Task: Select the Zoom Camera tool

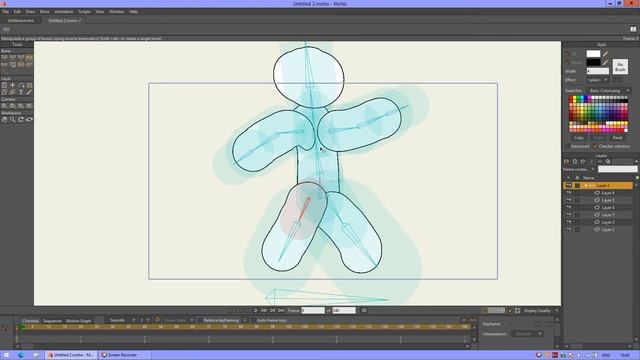Action: point(13,106)
